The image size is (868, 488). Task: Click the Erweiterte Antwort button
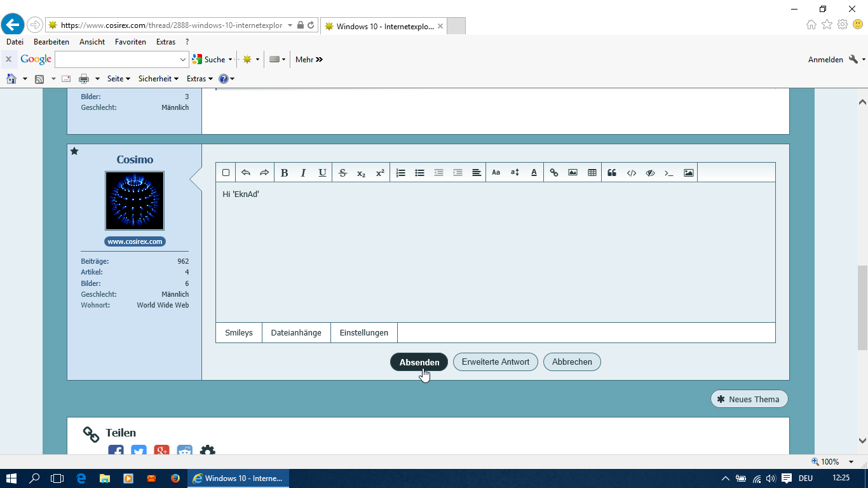coord(495,362)
